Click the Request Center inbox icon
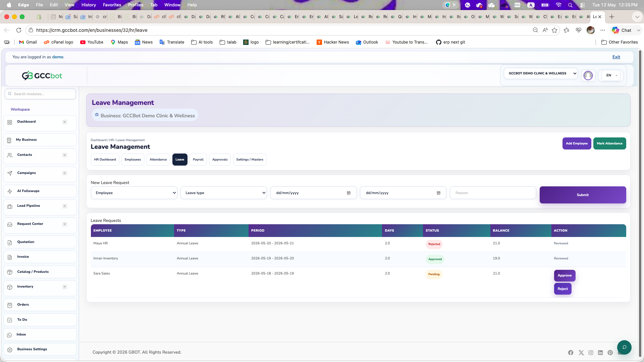Viewport: 644px width, 362px height. 10,225
